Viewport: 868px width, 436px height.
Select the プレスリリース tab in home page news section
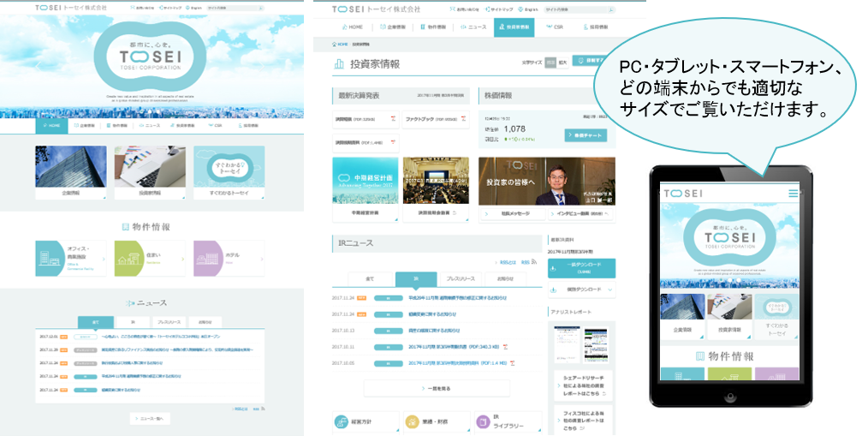point(169,322)
